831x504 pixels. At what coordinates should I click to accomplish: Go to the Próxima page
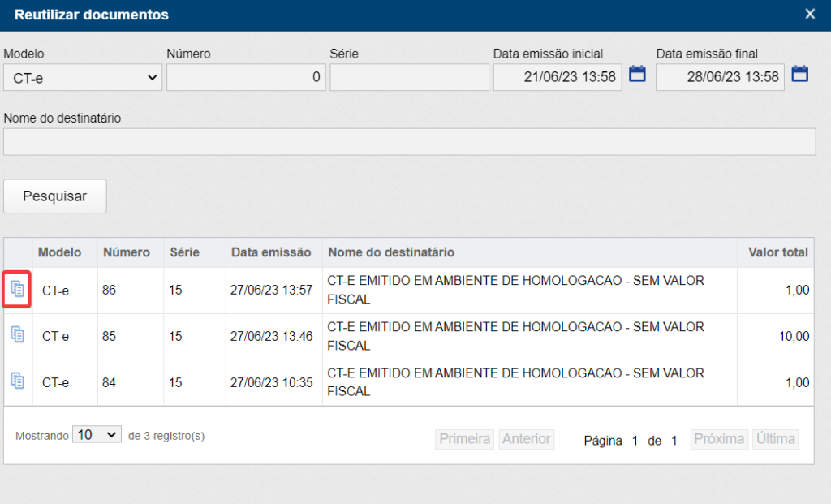pos(719,439)
